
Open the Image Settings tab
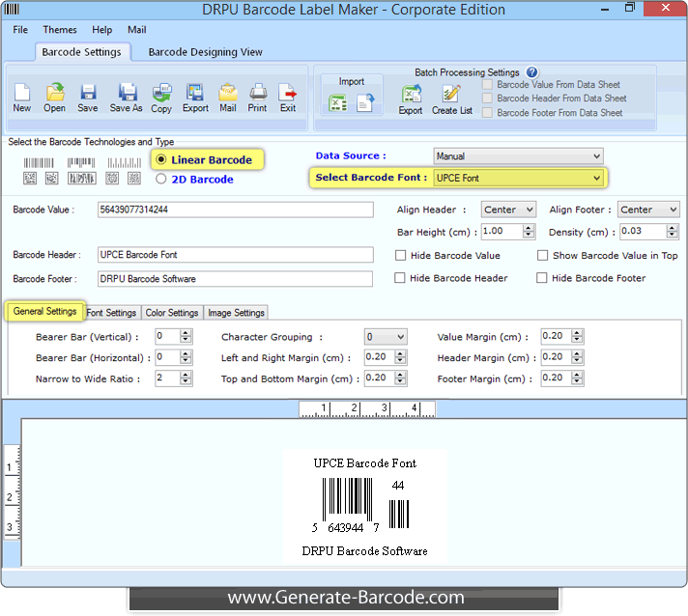pyautogui.click(x=236, y=313)
